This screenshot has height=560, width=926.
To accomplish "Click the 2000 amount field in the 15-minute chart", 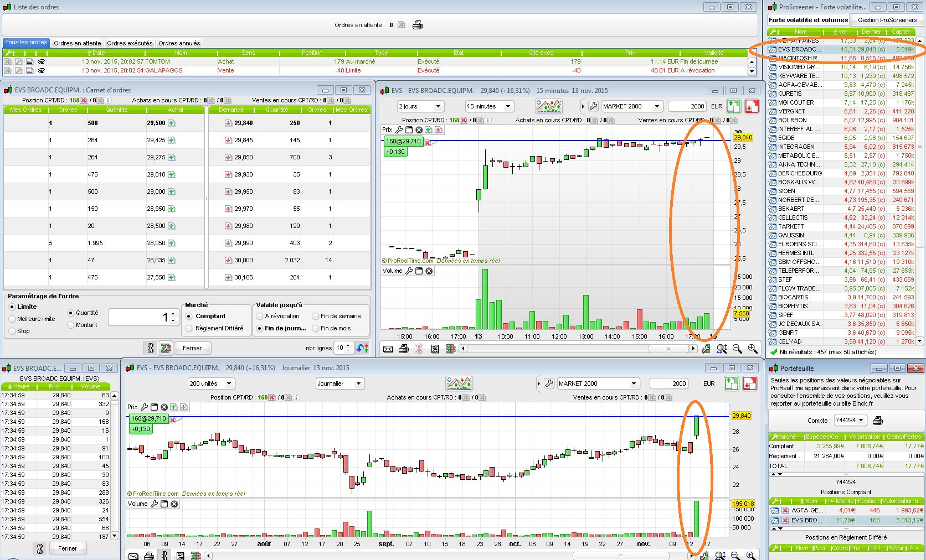I will (x=687, y=106).
